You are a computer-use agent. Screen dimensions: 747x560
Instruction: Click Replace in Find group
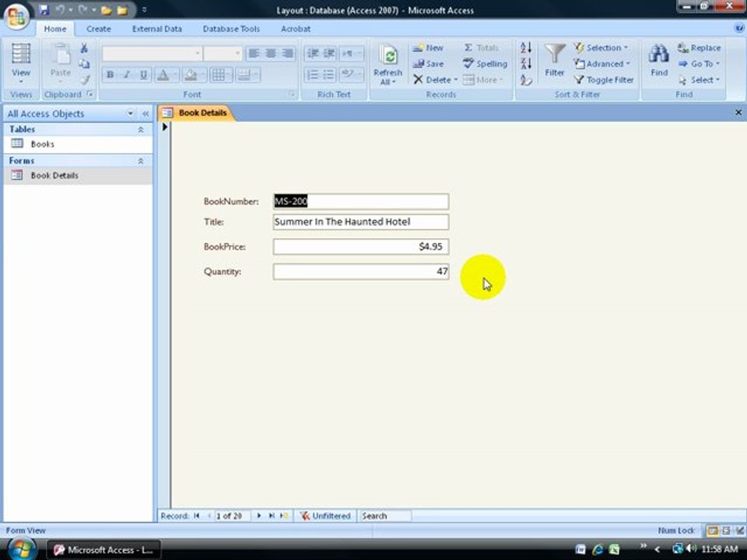click(x=699, y=47)
